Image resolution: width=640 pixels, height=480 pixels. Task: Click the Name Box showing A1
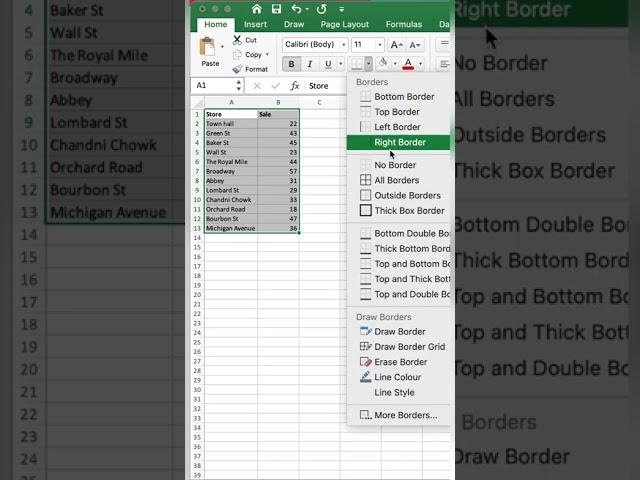click(213, 85)
